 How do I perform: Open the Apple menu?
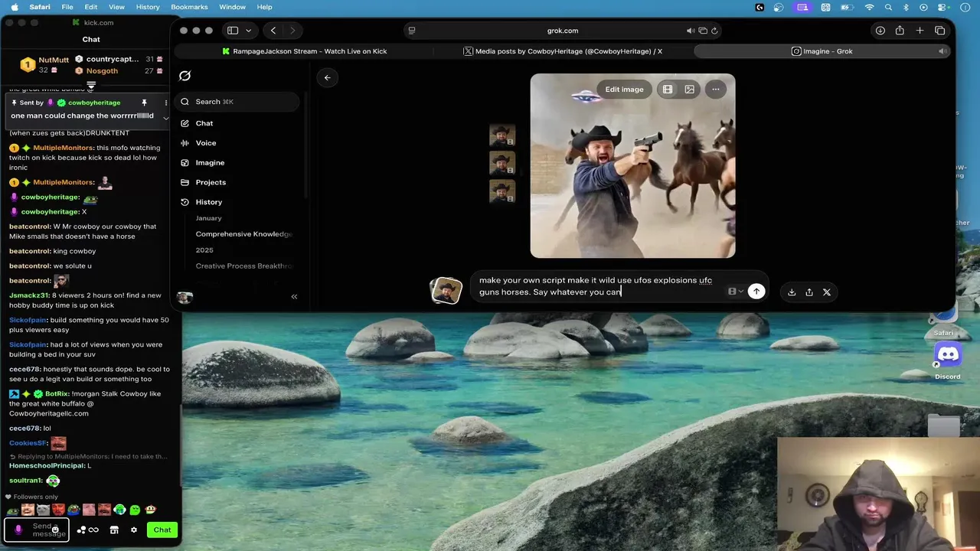tap(15, 7)
